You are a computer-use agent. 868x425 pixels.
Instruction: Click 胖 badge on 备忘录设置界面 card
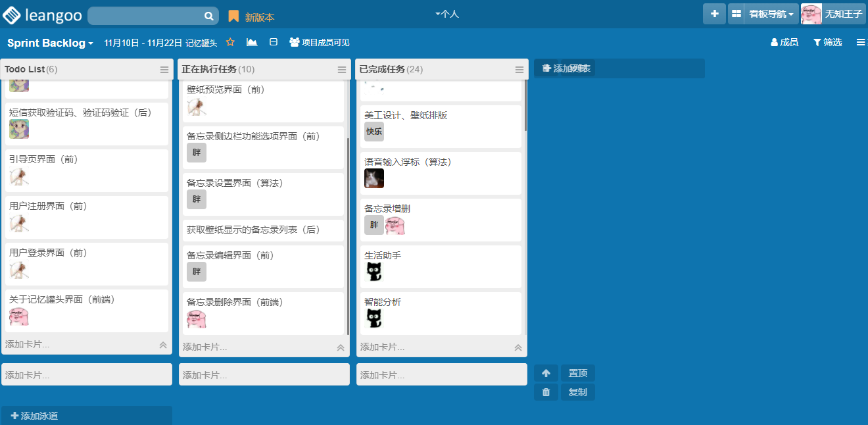197,199
